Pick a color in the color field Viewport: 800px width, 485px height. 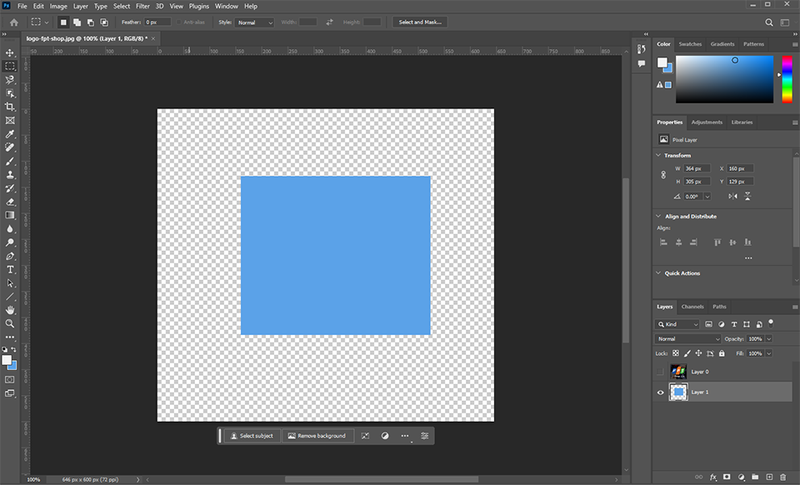(724, 80)
